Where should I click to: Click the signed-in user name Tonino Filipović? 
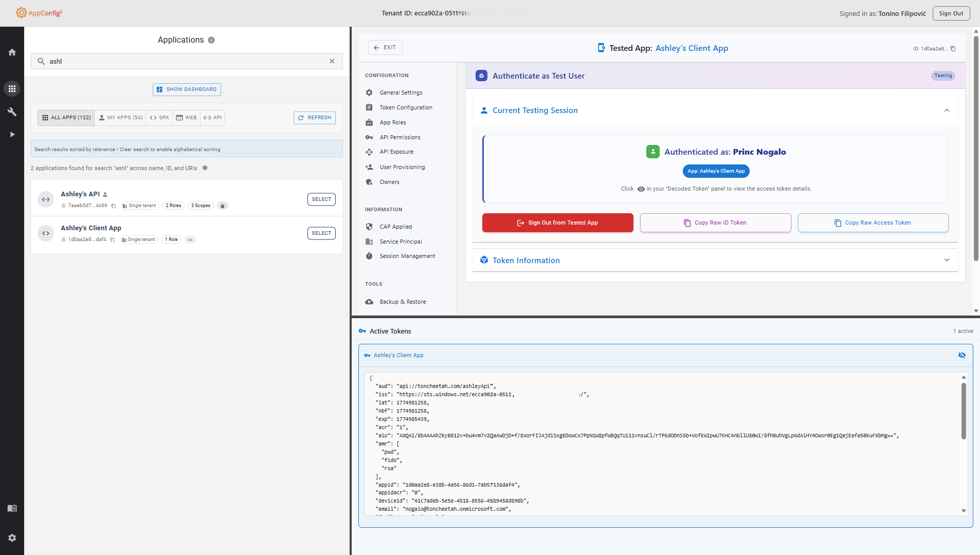coord(902,14)
